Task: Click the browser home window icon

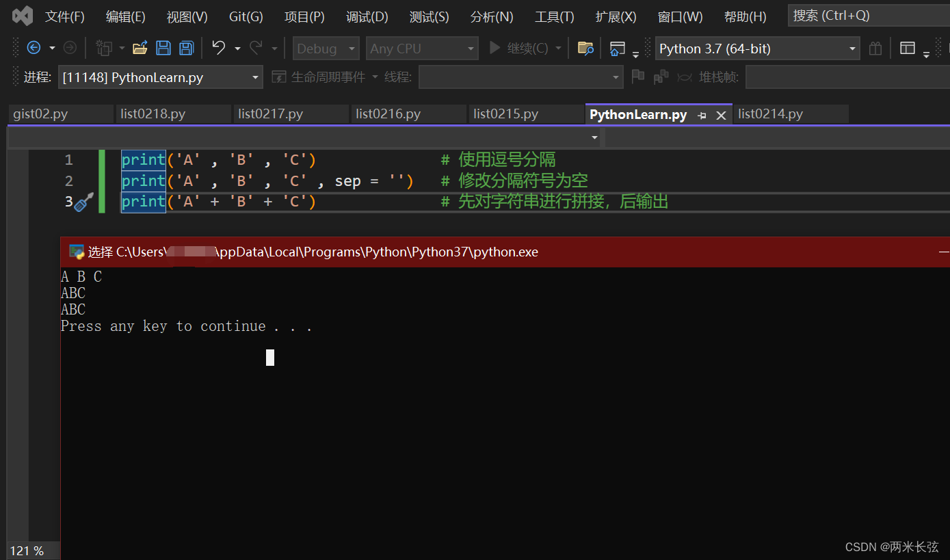Action: (x=617, y=48)
